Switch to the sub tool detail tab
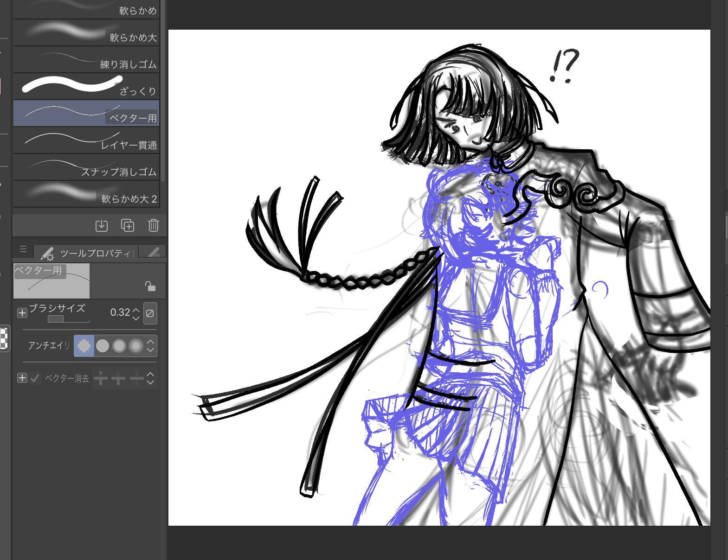The image size is (728, 560). pos(154,252)
